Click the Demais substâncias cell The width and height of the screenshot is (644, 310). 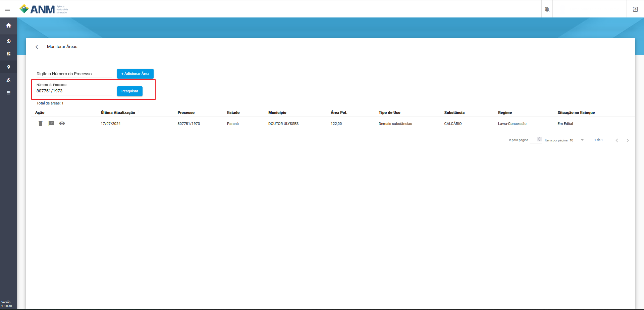pos(395,124)
